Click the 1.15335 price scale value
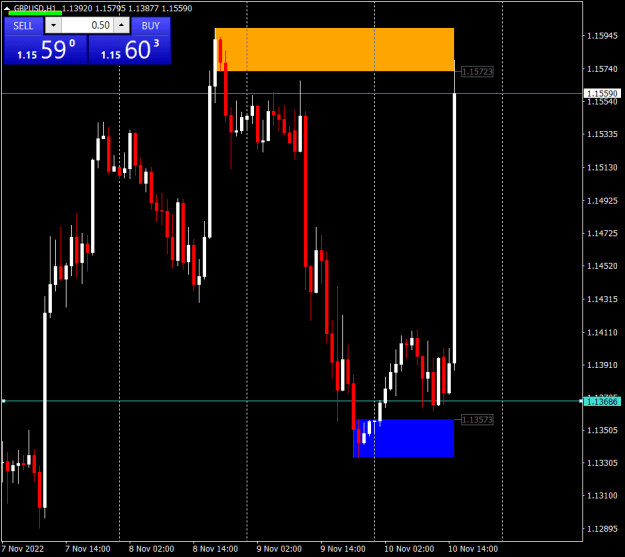 coord(602,134)
